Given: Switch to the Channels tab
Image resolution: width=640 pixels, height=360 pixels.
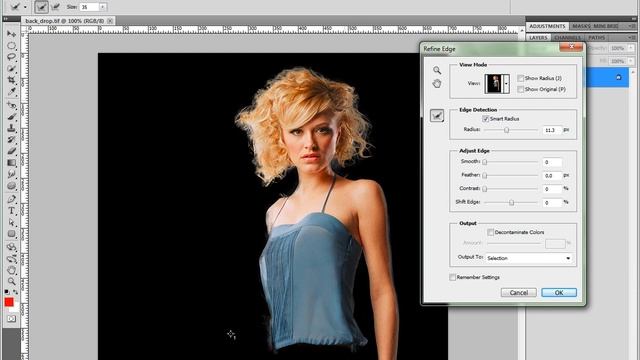Looking at the screenshot, I should pos(567,38).
